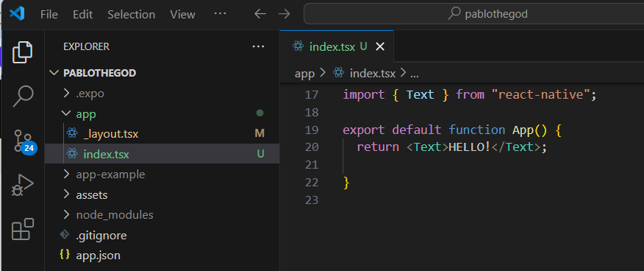Open the Explorer view in activity bar

(x=23, y=52)
